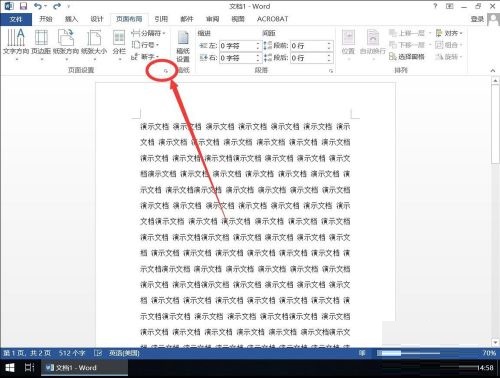
Task: Expand the 行号 line numbers dropdown
Action: coord(145,45)
